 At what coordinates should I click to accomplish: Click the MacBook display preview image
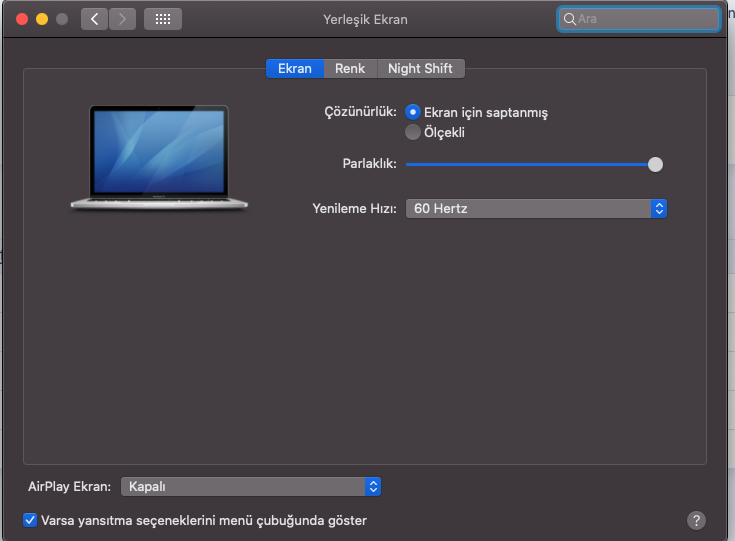(159, 158)
